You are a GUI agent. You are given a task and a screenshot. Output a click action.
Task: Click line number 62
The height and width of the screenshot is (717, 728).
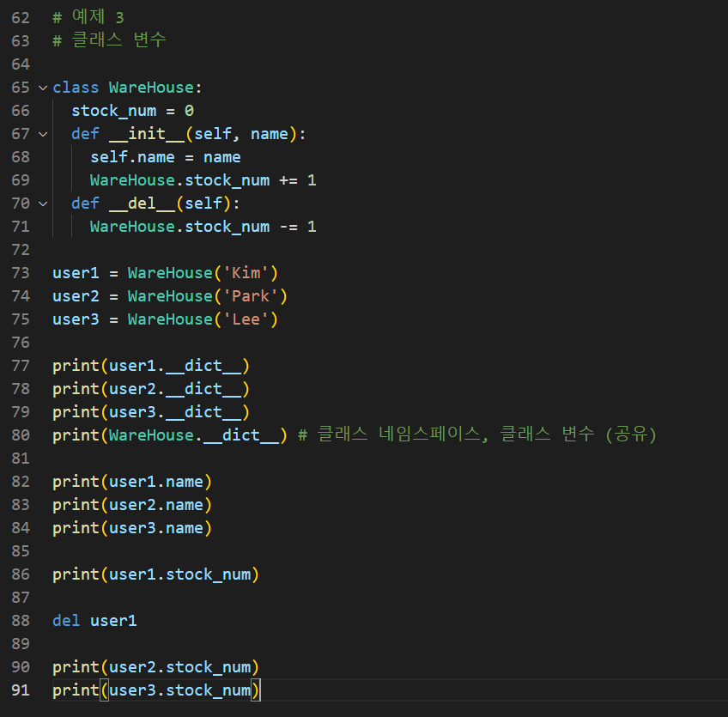pyautogui.click(x=21, y=18)
